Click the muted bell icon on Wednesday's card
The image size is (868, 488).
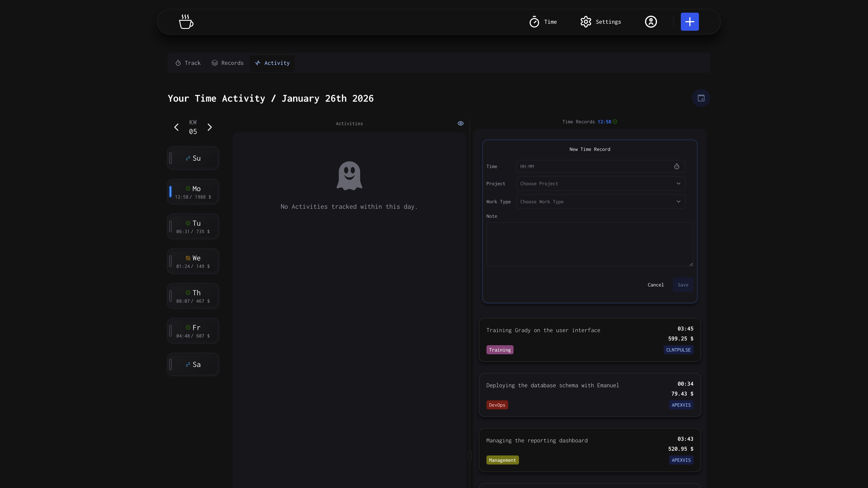[x=188, y=258]
